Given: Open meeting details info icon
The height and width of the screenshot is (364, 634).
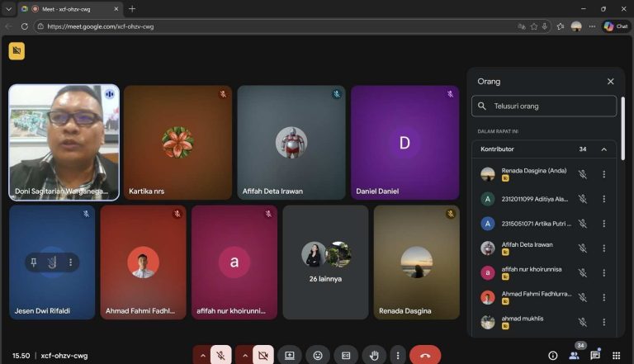Looking at the screenshot, I should pos(552,356).
